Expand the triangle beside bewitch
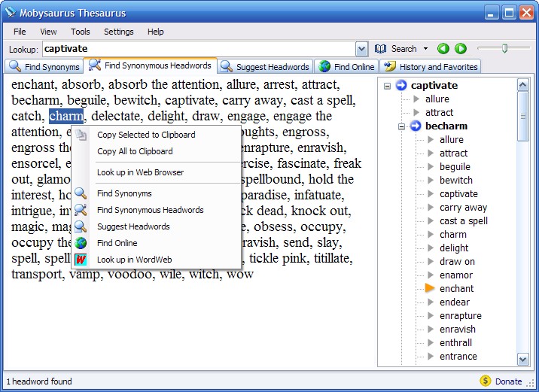The height and width of the screenshot is (392, 539). (x=431, y=180)
